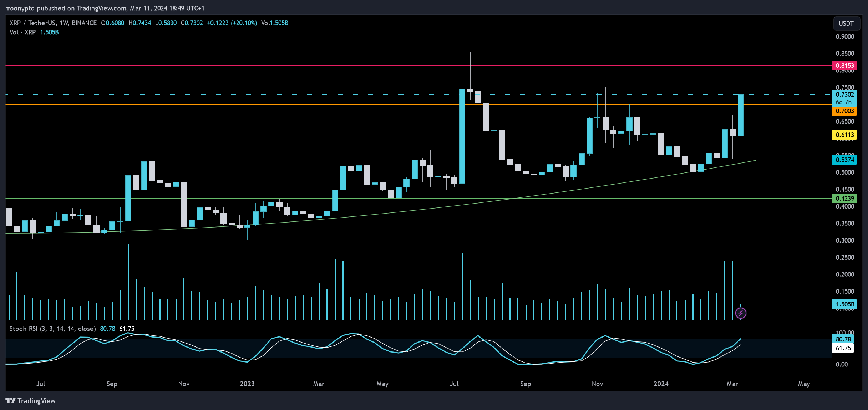Click the +0.1222 (+20.10%) change value
This screenshot has width=868, height=410.
tap(232, 23)
